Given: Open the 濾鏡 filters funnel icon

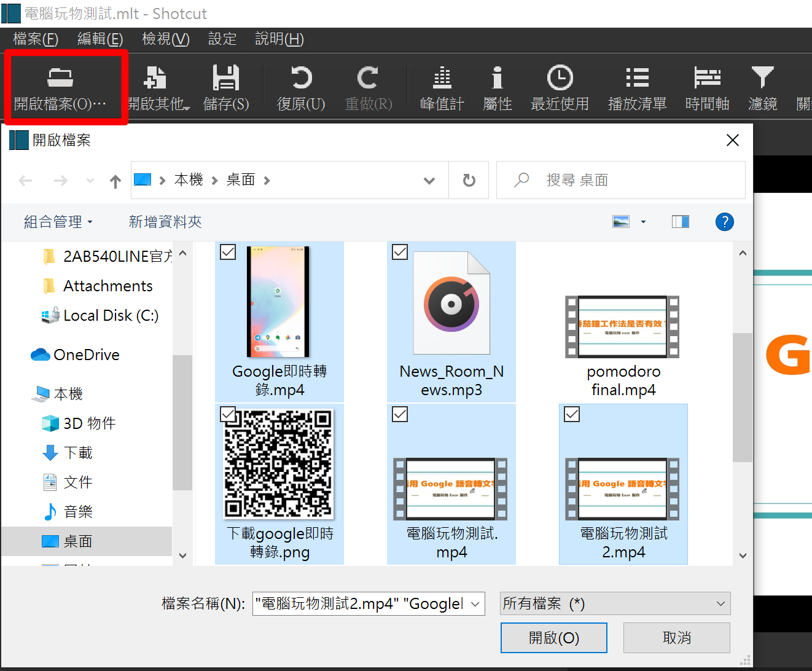Looking at the screenshot, I should [762, 78].
